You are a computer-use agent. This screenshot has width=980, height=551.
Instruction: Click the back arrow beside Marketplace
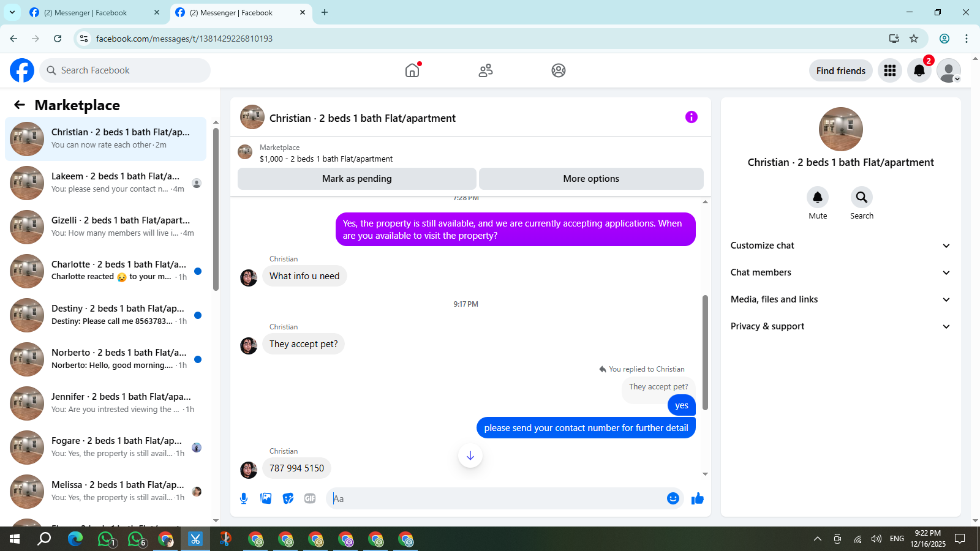tap(20, 105)
